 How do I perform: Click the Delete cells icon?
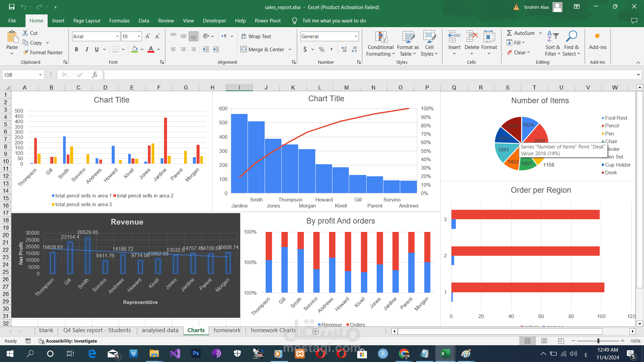point(472,37)
